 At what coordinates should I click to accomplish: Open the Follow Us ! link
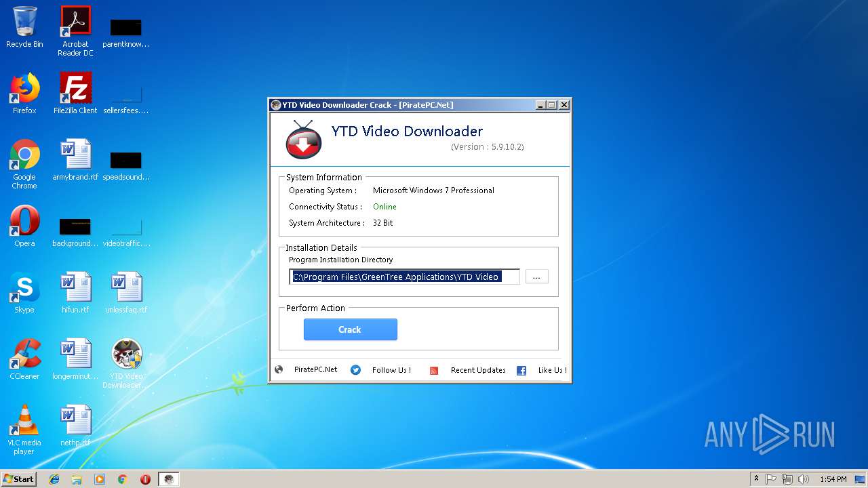pos(391,370)
